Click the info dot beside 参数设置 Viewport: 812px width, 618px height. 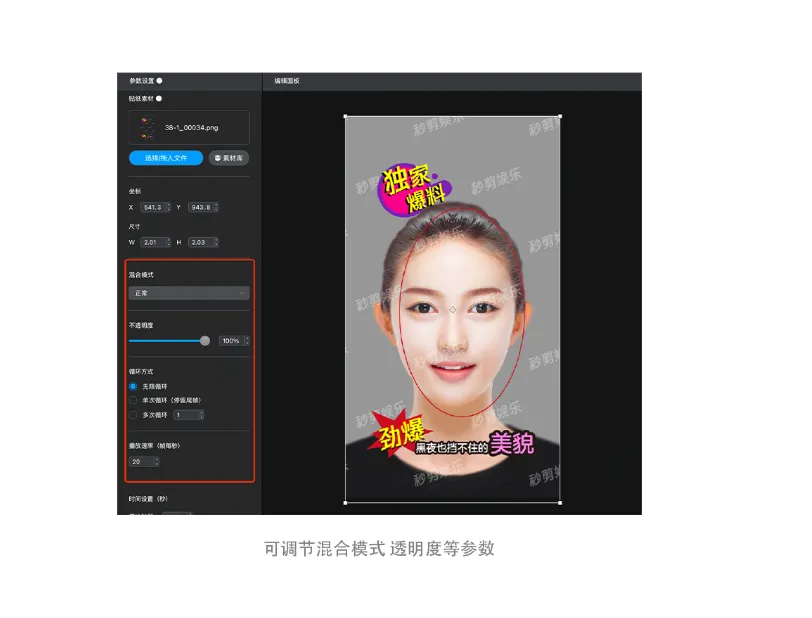160,81
